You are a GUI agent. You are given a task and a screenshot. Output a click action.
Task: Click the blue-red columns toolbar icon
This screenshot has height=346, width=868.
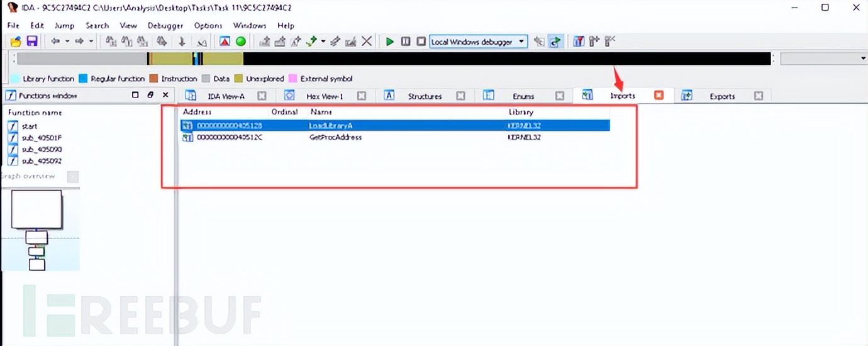(x=579, y=42)
